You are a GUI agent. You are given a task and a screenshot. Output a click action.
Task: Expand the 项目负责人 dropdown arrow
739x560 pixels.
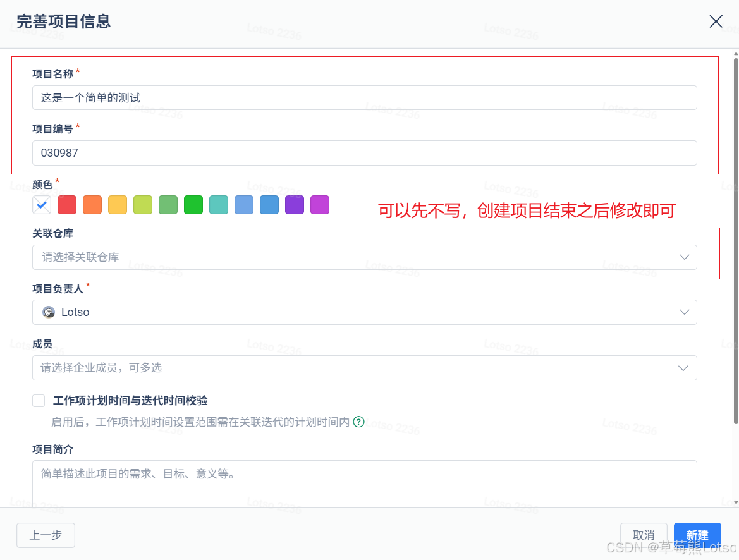[683, 312]
